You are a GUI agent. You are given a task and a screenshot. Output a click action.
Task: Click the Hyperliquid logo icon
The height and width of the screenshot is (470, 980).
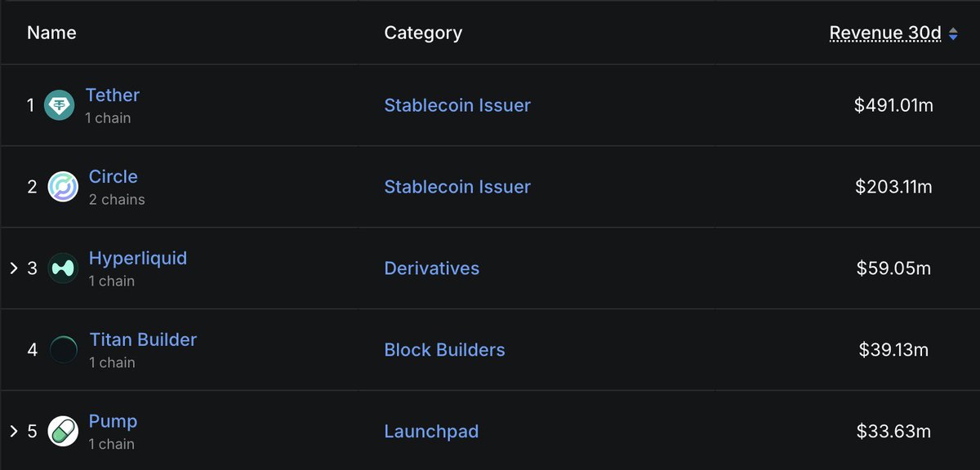[x=63, y=268]
